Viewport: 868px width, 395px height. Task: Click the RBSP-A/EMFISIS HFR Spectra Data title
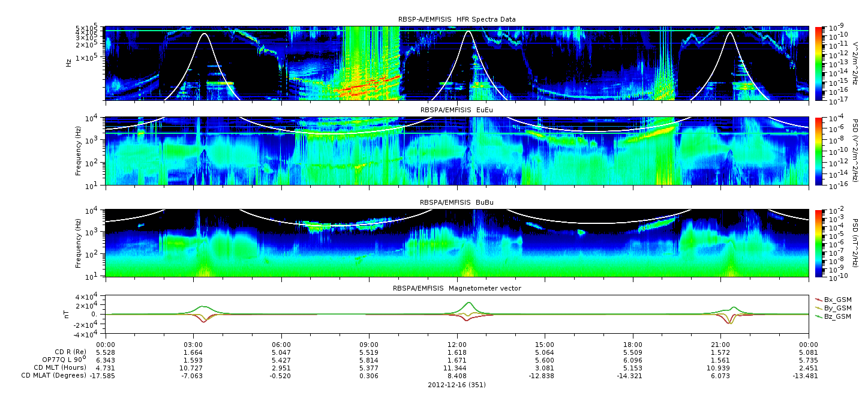456,19
